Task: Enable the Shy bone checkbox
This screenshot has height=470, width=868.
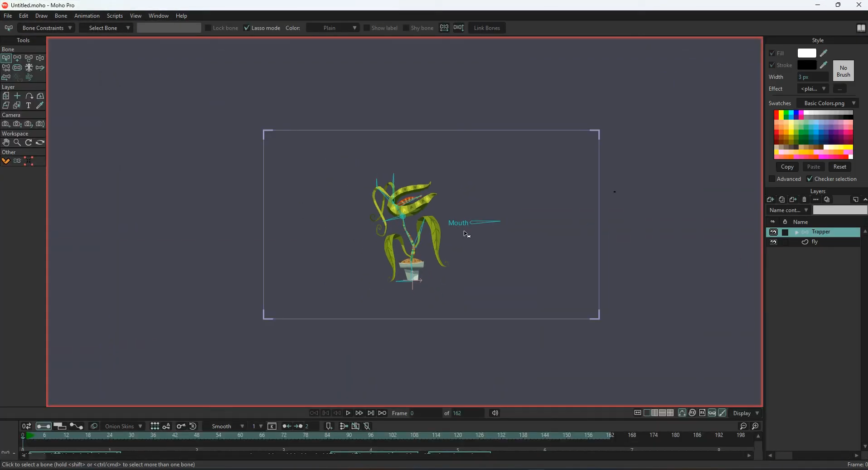Action: pyautogui.click(x=407, y=28)
